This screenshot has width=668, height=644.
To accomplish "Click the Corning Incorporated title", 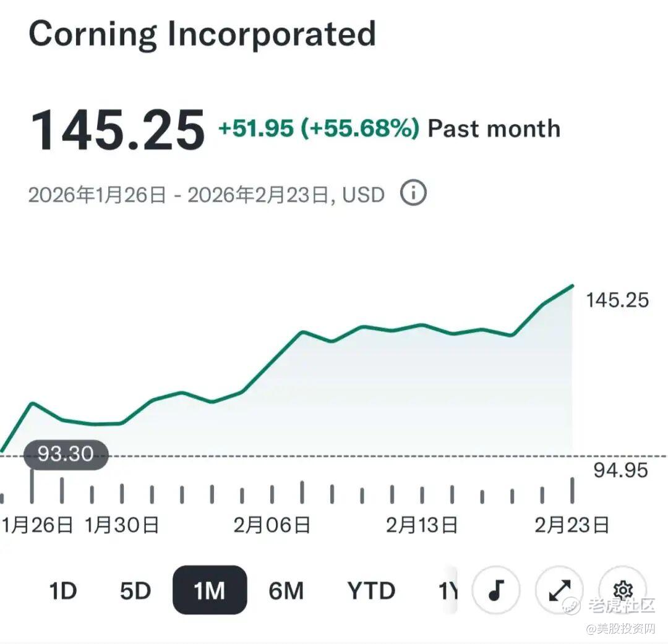I will (x=202, y=35).
